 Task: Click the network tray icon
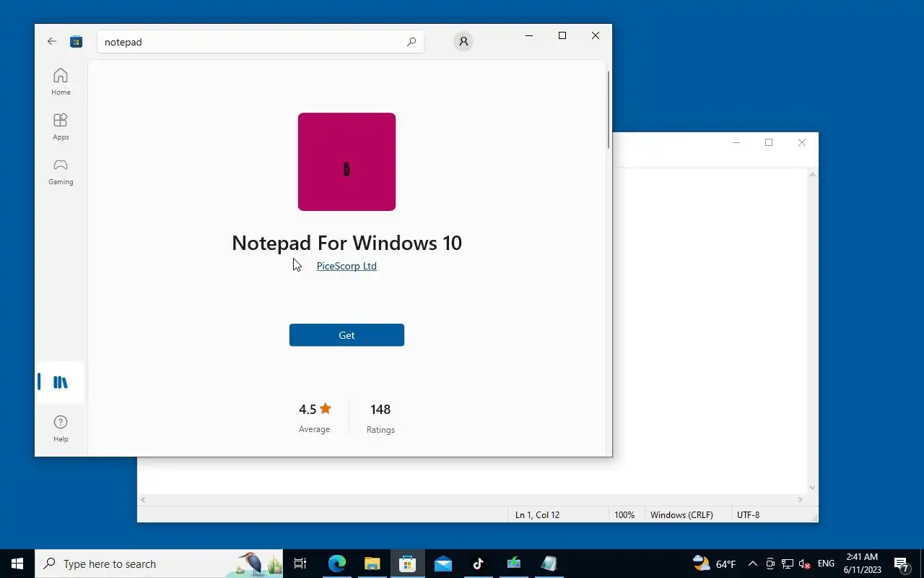788,564
